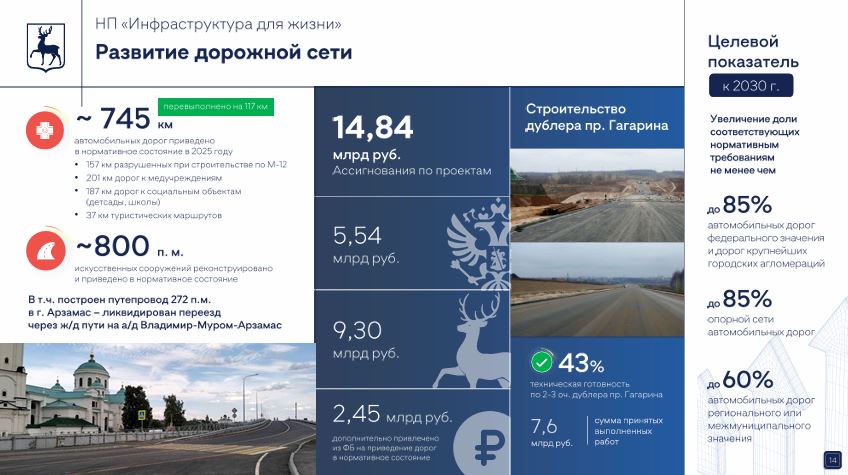Select the '5,54 млрд руб.' block

click(366, 245)
